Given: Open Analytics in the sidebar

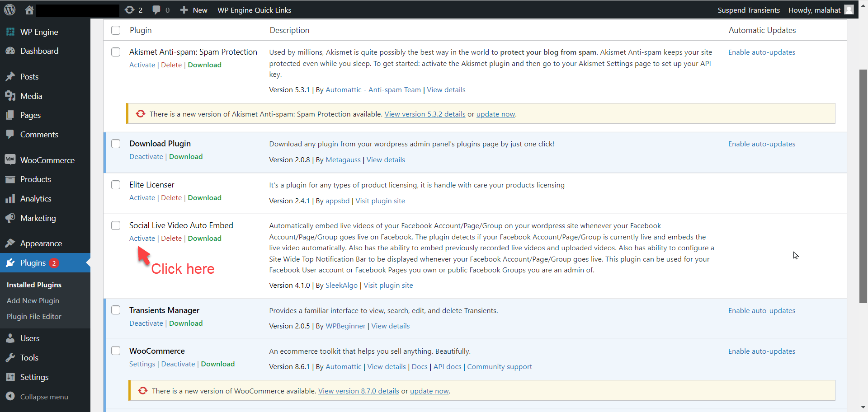Looking at the screenshot, I should click(35, 198).
